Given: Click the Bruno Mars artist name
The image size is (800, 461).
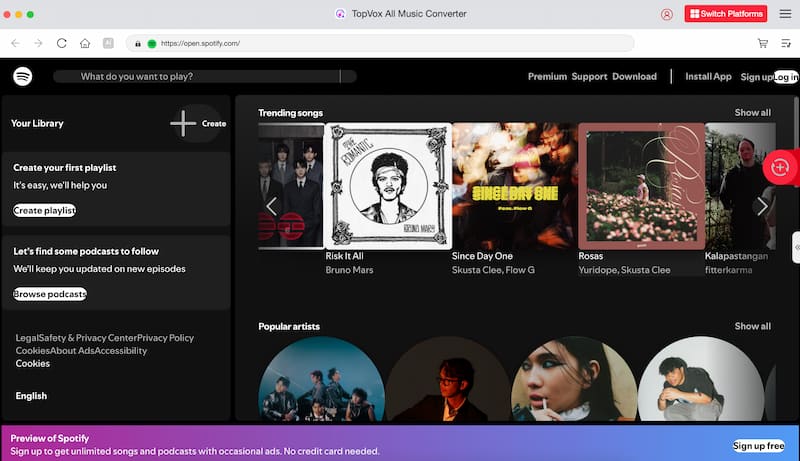Looking at the screenshot, I should point(349,270).
